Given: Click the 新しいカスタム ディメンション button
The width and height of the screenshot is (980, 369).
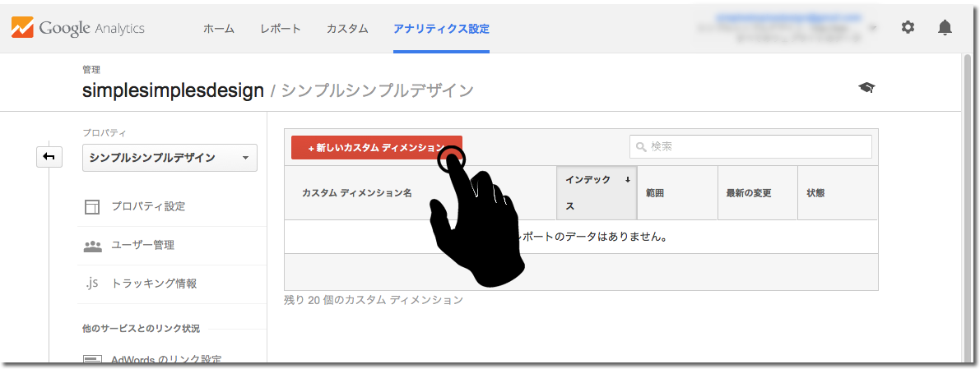Looking at the screenshot, I should point(376,148).
